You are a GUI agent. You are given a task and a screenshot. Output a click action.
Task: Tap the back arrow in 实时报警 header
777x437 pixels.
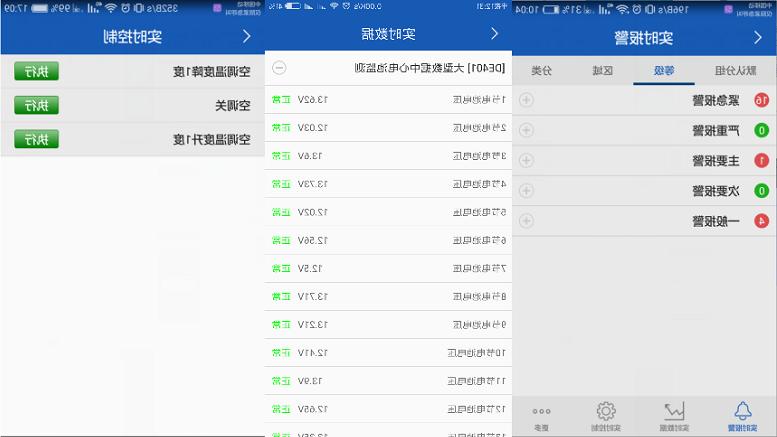tap(757, 38)
